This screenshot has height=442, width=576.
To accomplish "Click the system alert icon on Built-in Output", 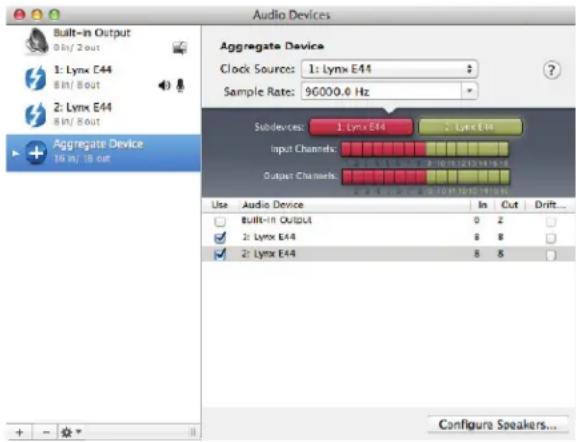I will 180,48.
